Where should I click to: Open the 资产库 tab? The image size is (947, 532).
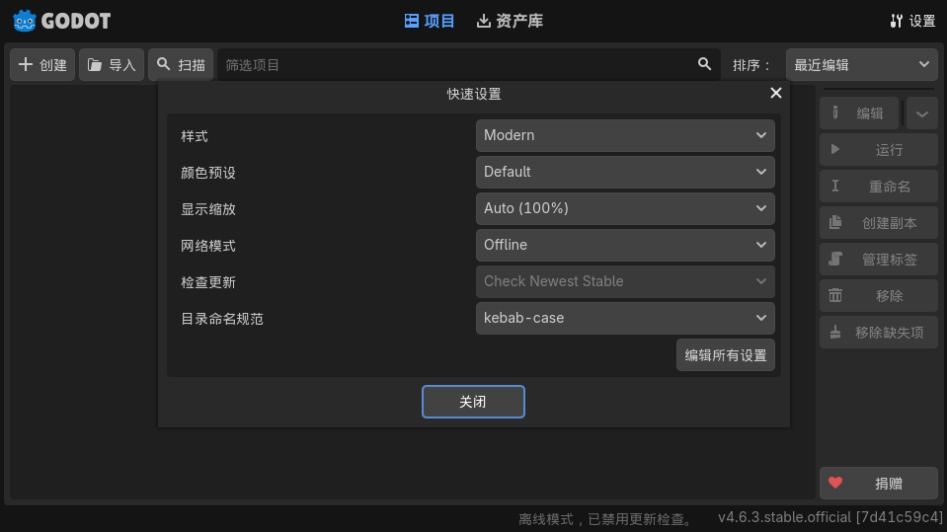510,21
